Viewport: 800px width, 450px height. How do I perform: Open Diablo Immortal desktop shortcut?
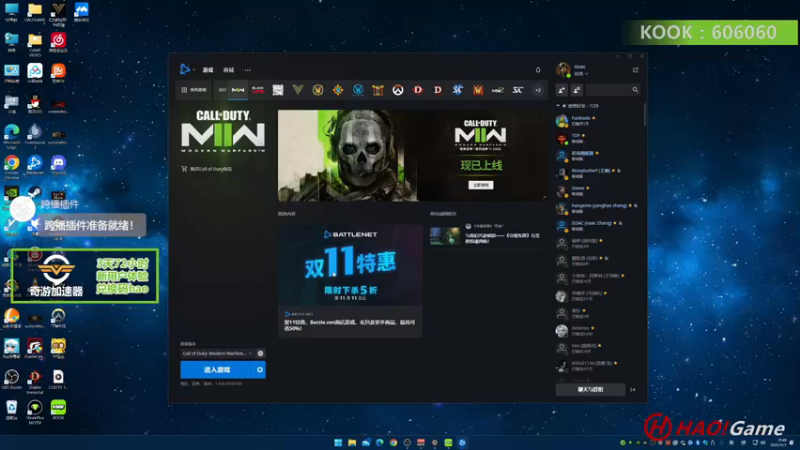pos(35,381)
